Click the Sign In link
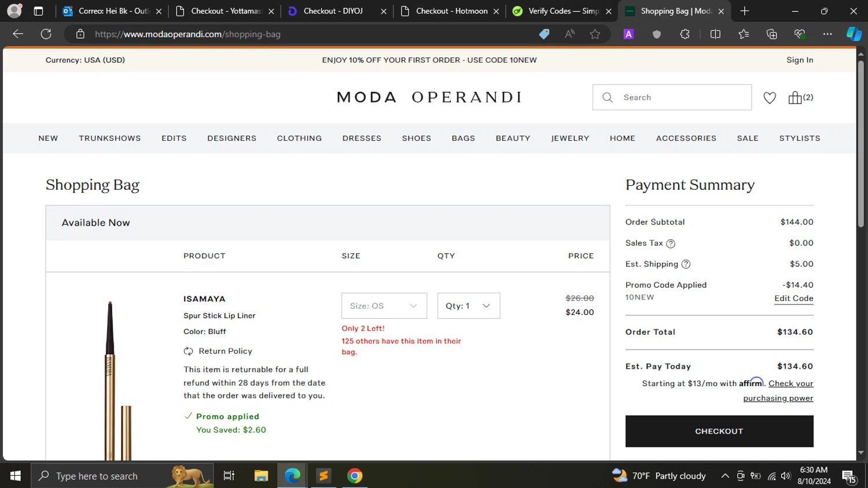 tap(800, 60)
